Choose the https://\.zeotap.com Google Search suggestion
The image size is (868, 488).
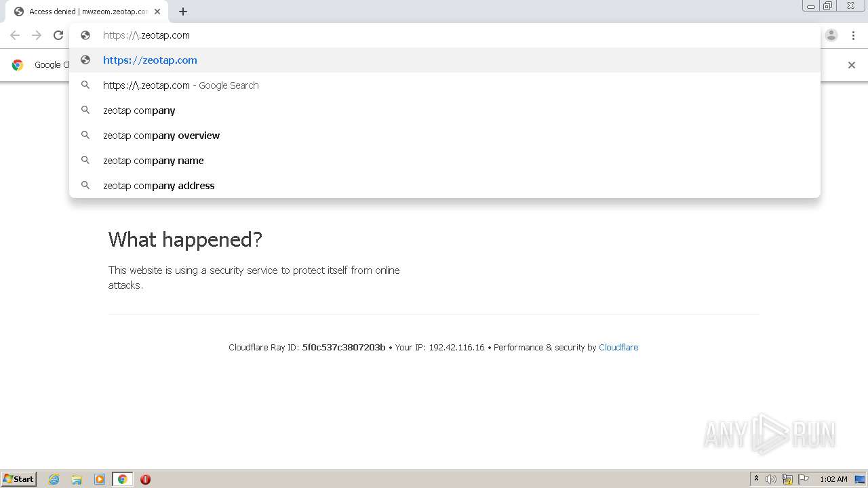click(445, 85)
